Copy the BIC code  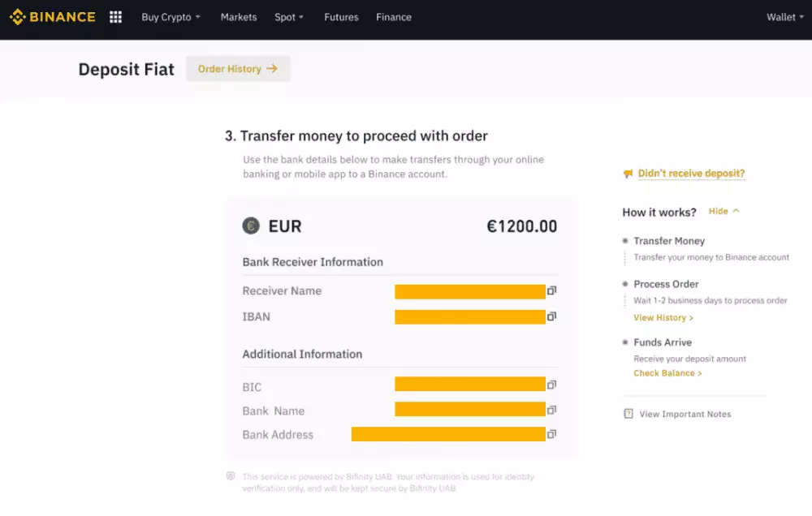[x=552, y=385]
